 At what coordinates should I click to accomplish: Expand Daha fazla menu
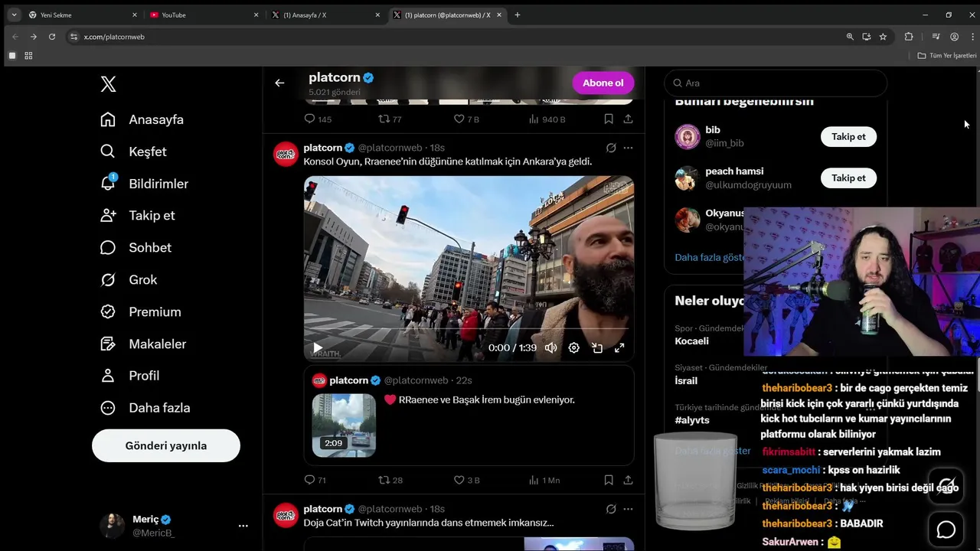145,407
